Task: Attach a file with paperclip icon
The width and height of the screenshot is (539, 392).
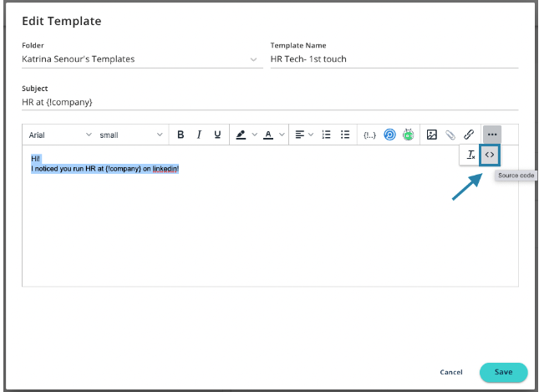Action: [x=450, y=135]
